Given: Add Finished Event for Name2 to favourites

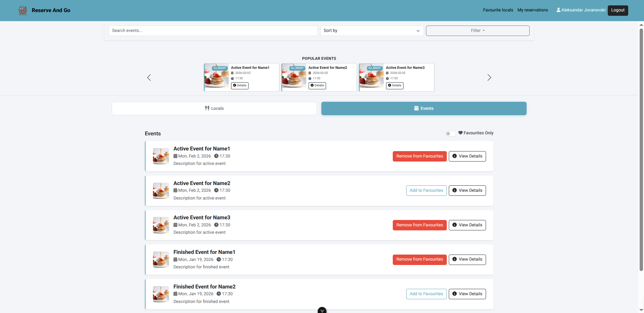Looking at the screenshot, I should [x=426, y=294].
